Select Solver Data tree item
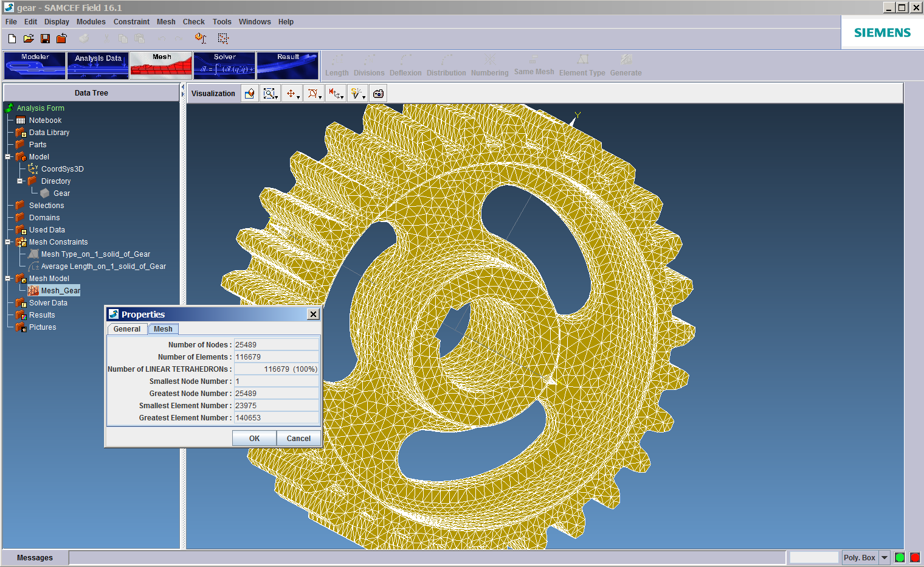924x567 pixels. coord(48,303)
